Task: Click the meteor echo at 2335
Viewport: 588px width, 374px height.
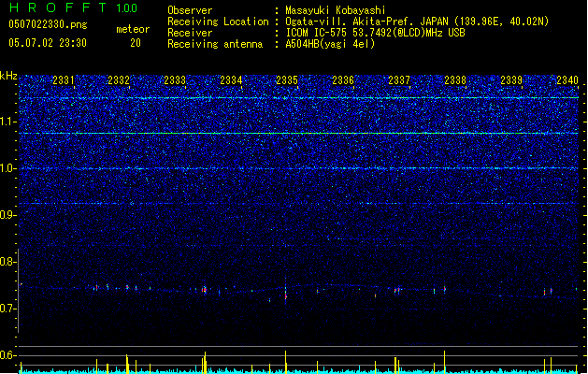Action: tap(286, 292)
